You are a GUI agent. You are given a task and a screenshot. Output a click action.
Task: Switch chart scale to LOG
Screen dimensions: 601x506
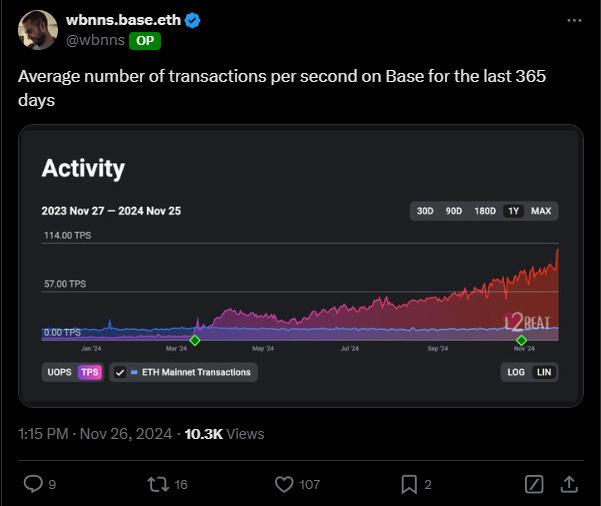[x=516, y=372]
